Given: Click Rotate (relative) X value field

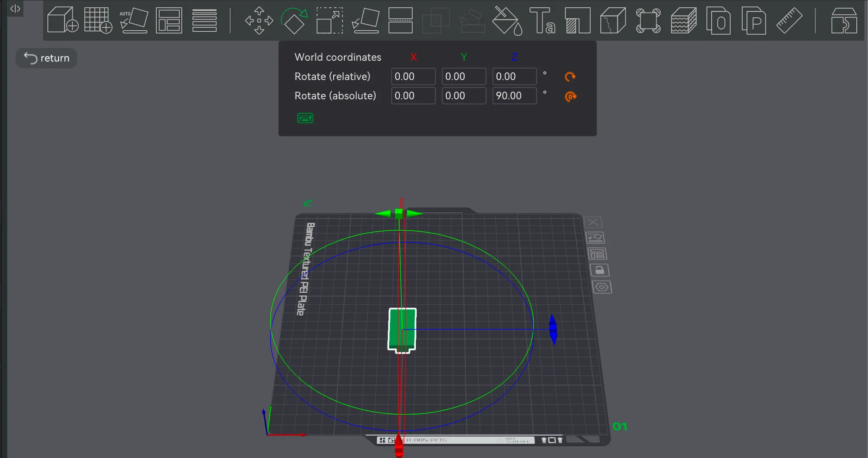Looking at the screenshot, I should 413,76.
